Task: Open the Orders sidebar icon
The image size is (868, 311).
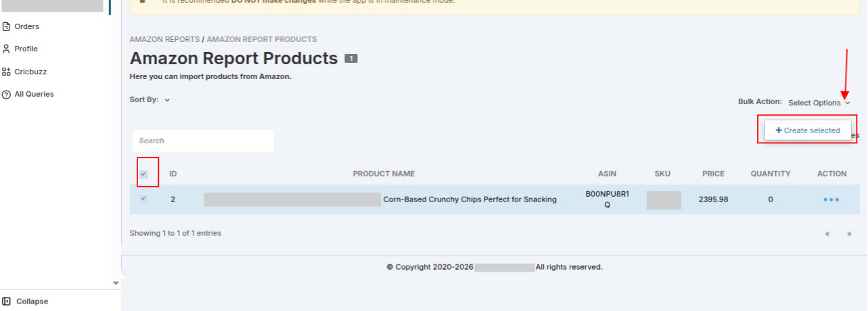Action: (7, 27)
